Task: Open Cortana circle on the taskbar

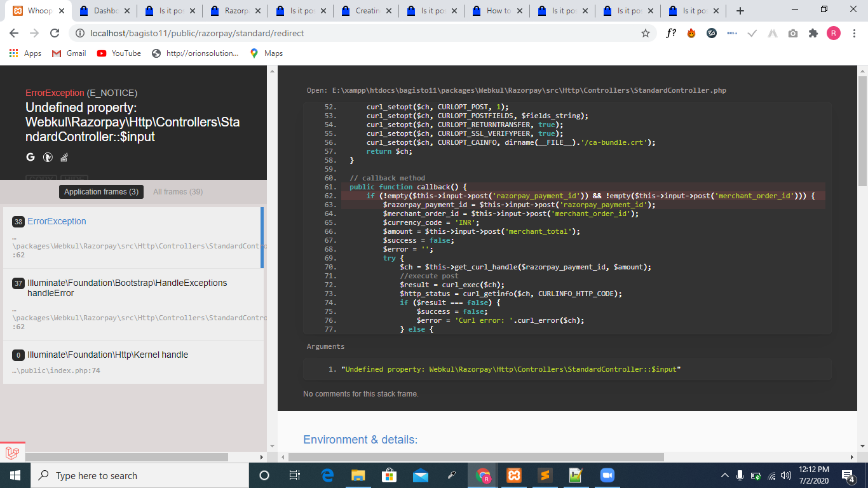Action: tap(265, 475)
